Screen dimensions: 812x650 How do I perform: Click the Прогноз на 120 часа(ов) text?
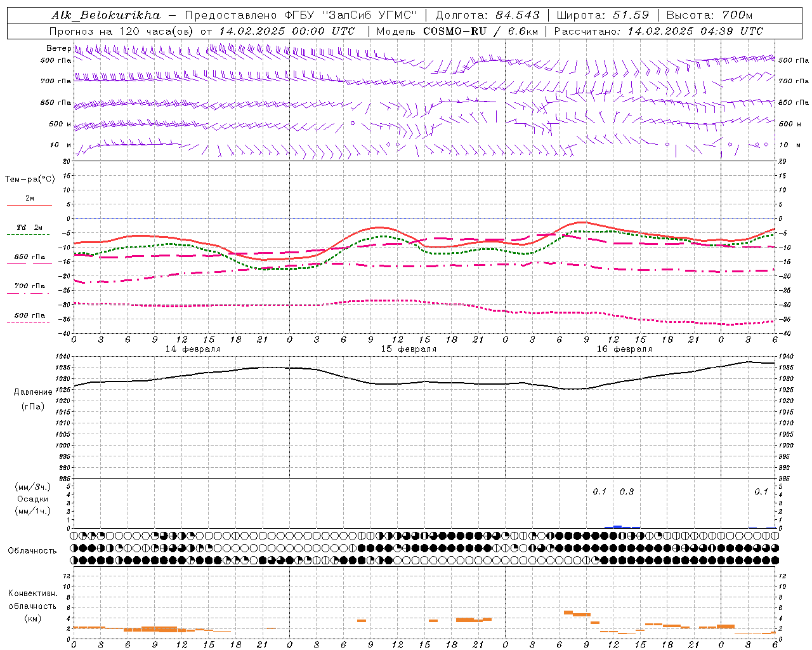tap(122, 31)
